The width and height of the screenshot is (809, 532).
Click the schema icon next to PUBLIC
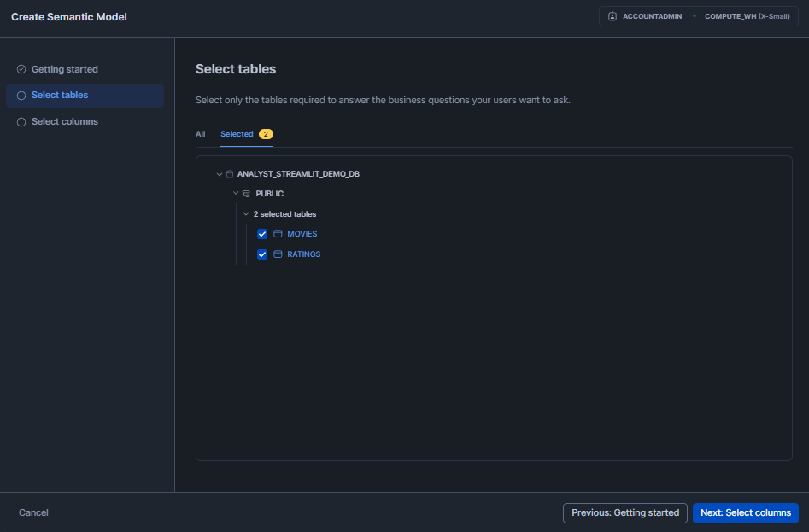pos(246,193)
